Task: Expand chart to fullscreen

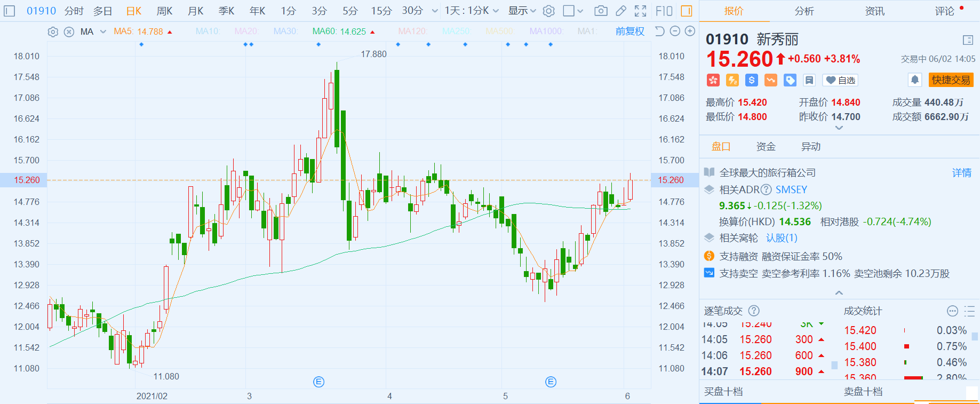Action: point(641,11)
